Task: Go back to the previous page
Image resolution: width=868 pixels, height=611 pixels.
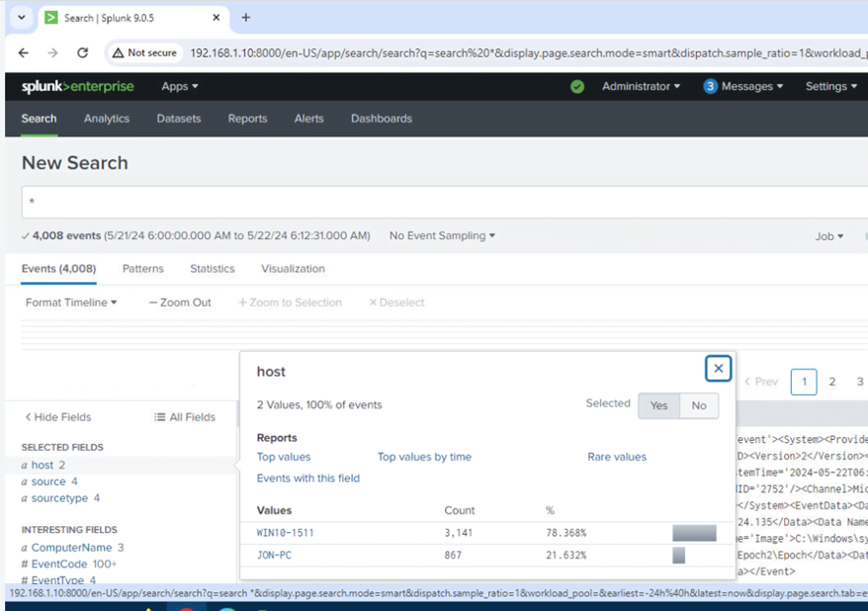Action: (24, 52)
